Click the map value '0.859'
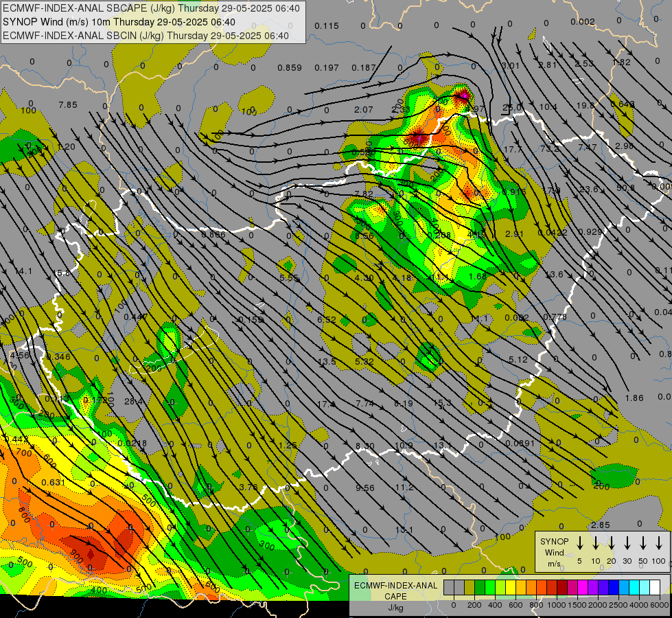The height and width of the screenshot is (618, 672). pyautogui.click(x=289, y=68)
